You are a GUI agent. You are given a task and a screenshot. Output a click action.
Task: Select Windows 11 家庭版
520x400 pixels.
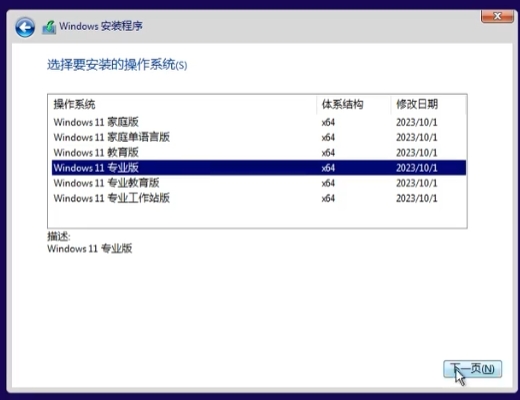(x=259, y=122)
